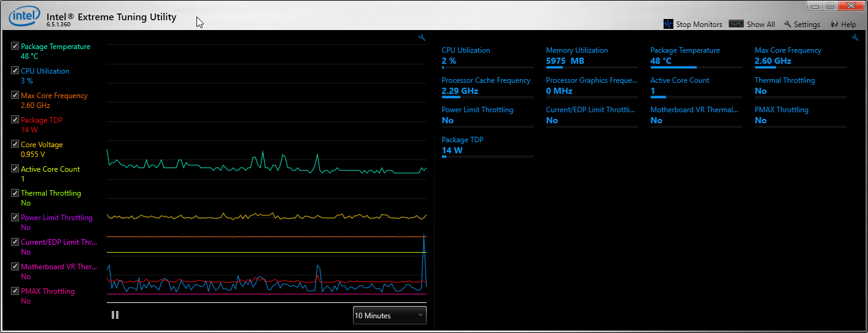
Task: Minimize the Extreme Tuning Utility window
Action: tap(815, 6)
